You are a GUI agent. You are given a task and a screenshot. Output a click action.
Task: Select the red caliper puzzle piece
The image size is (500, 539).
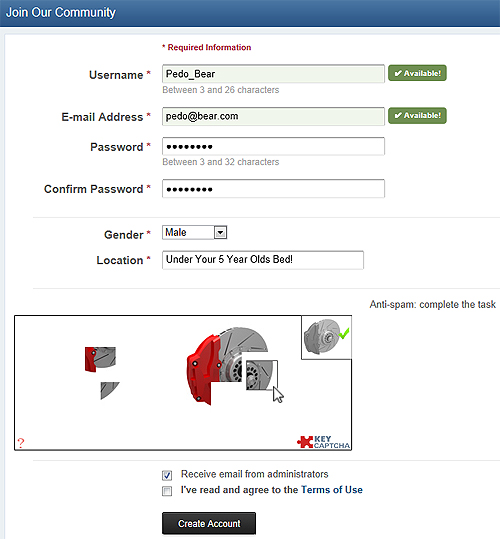[x=100, y=359]
